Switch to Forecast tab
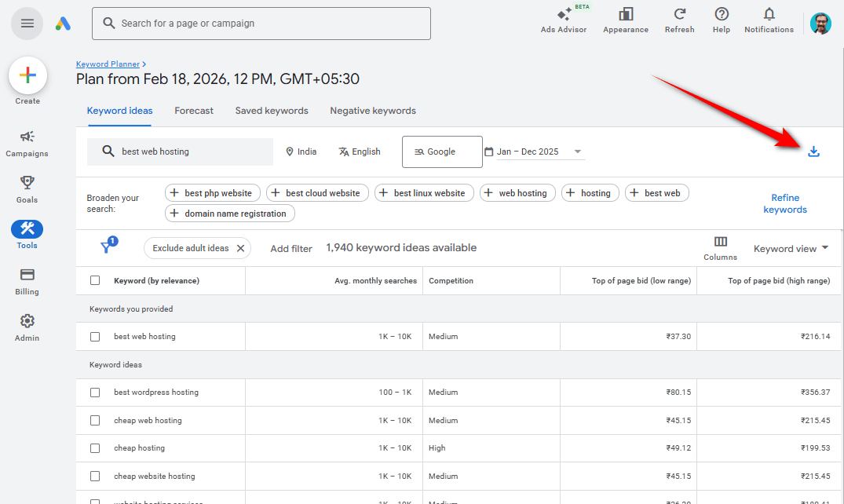The height and width of the screenshot is (504, 844). pyautogui.click(x=194, y=111)
